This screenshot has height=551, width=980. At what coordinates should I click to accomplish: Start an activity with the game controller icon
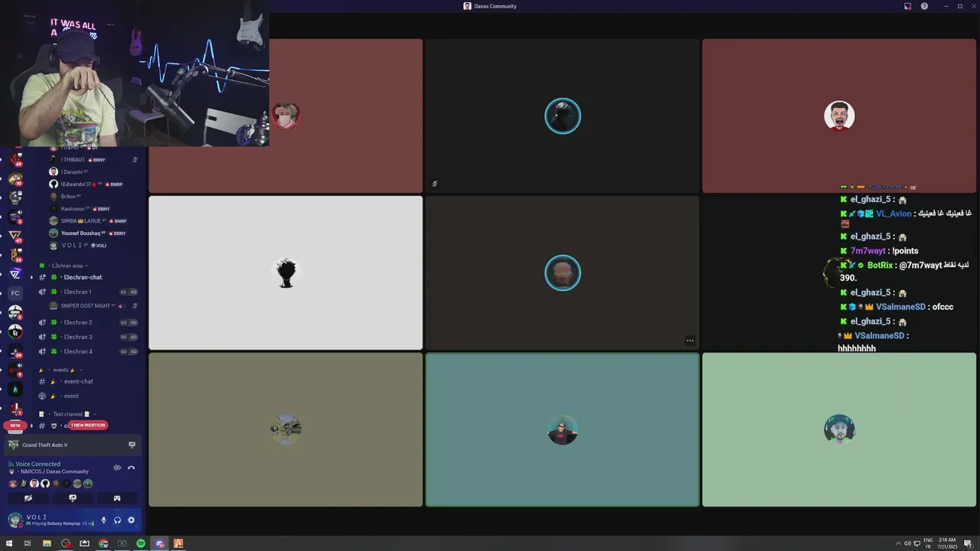pos(117,498)
